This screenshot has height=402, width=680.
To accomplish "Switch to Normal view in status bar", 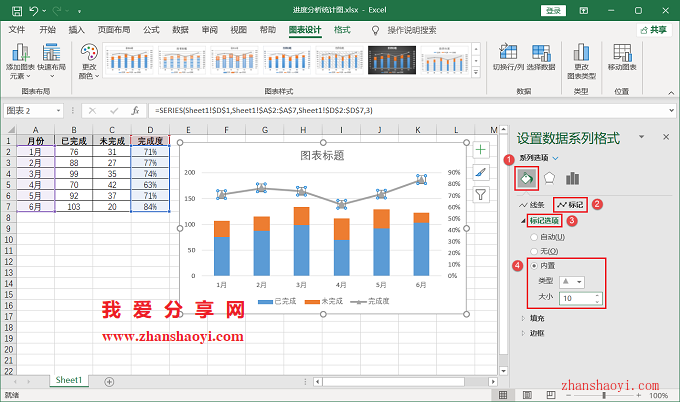I will pos(503,395).
